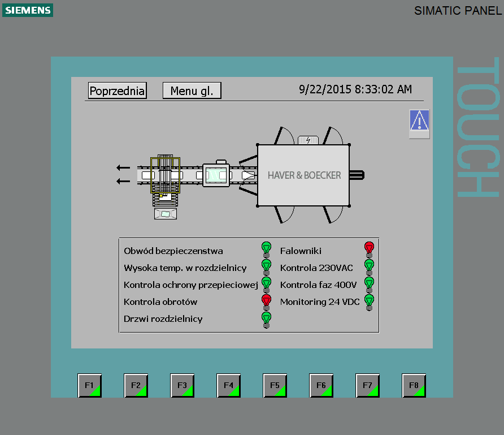Click the F8 function key
Screen dimensions: 504x435
(x=414, y=385)
